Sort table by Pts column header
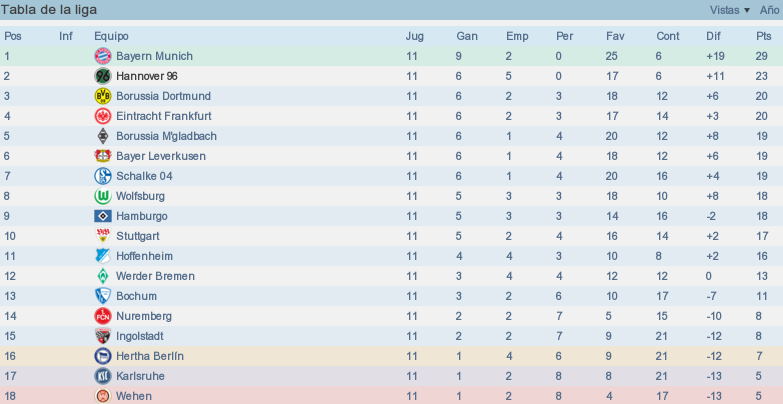This screenshot has width=783, height=404. click(x=764, y=36)
